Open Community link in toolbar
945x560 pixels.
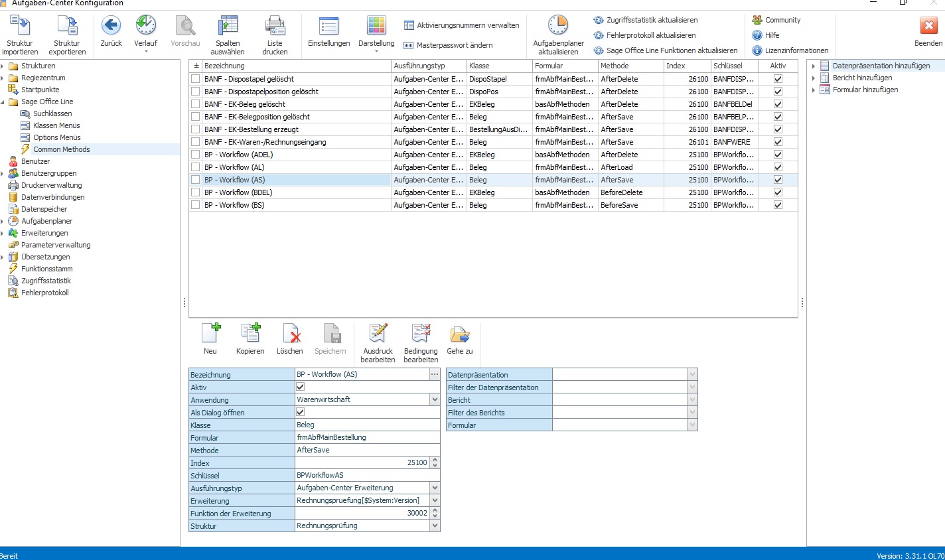(776, 20)
